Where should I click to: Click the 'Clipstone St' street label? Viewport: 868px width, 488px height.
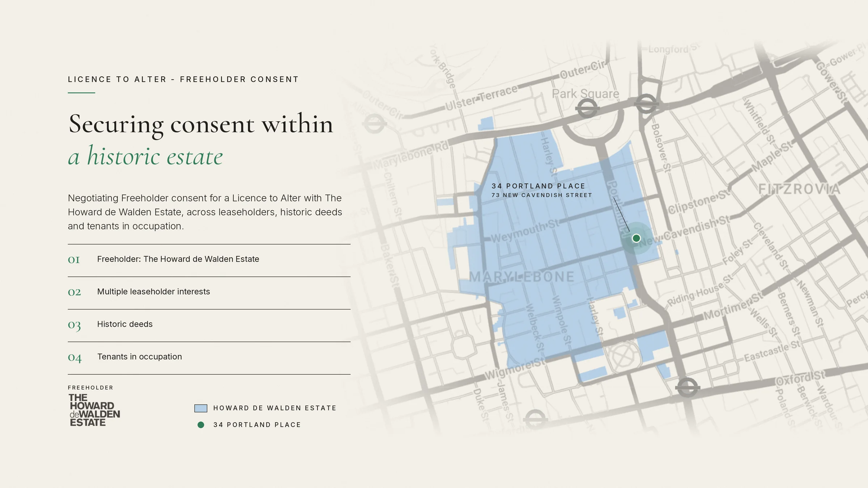point(699,202)
